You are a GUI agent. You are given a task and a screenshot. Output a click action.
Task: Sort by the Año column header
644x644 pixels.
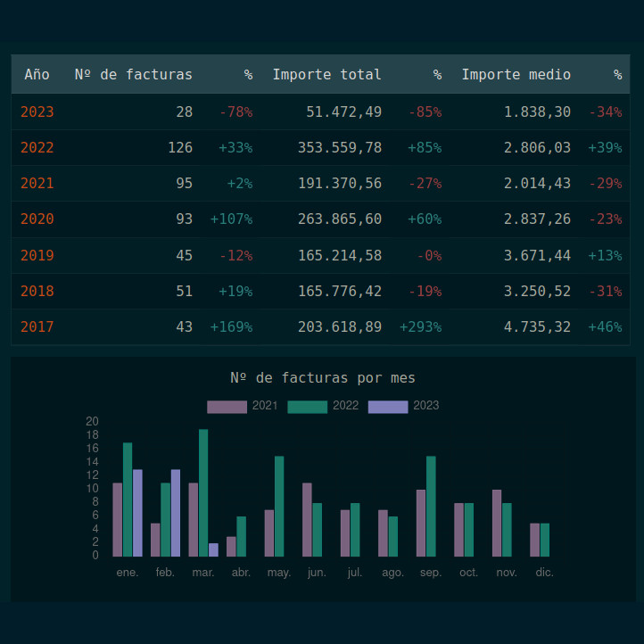[37, 75]
